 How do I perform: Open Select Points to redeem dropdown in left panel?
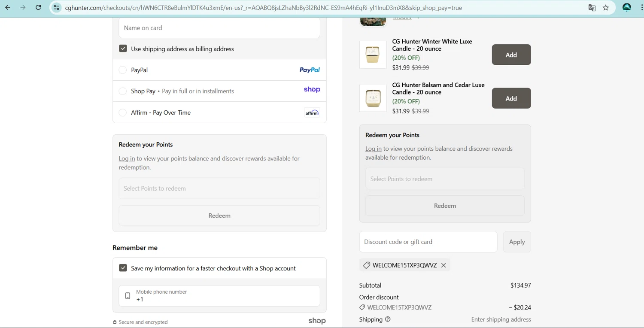point(219,188)
